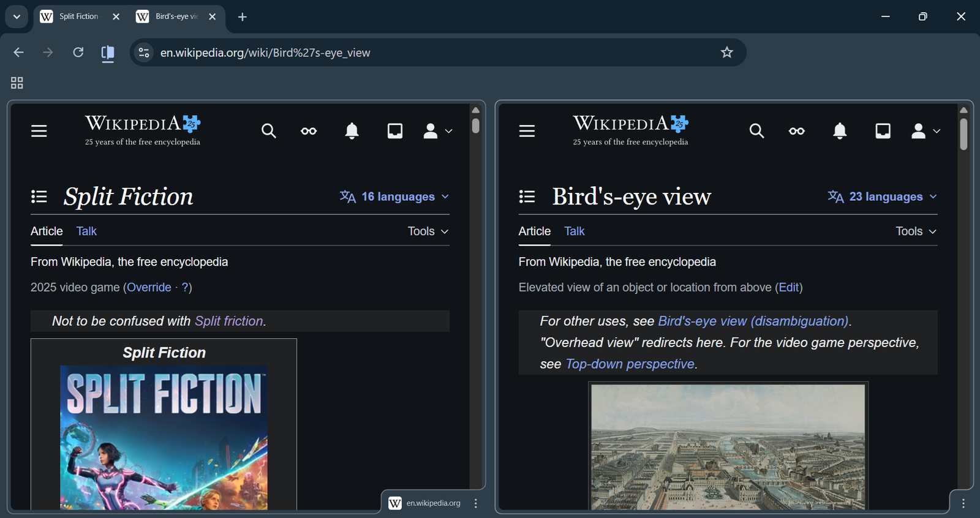
Task: Close the Split Fiction browser tab
Action: [x=116, y=17]
